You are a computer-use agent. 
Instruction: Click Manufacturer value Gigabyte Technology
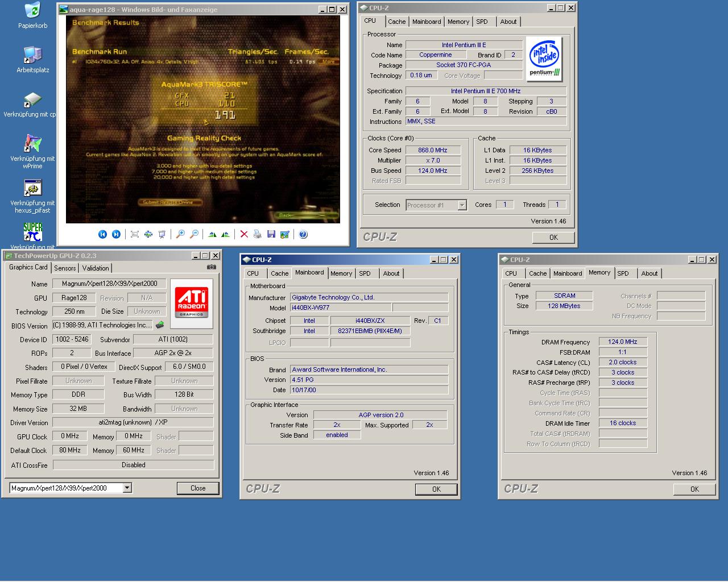coord(369,297)
